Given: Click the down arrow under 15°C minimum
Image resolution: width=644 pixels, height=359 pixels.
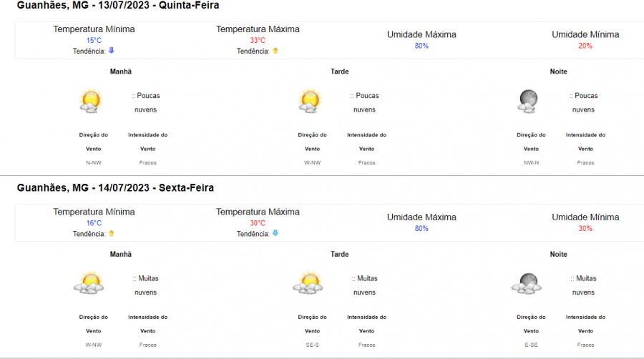Looking at the screenshot, I should 112,51.
